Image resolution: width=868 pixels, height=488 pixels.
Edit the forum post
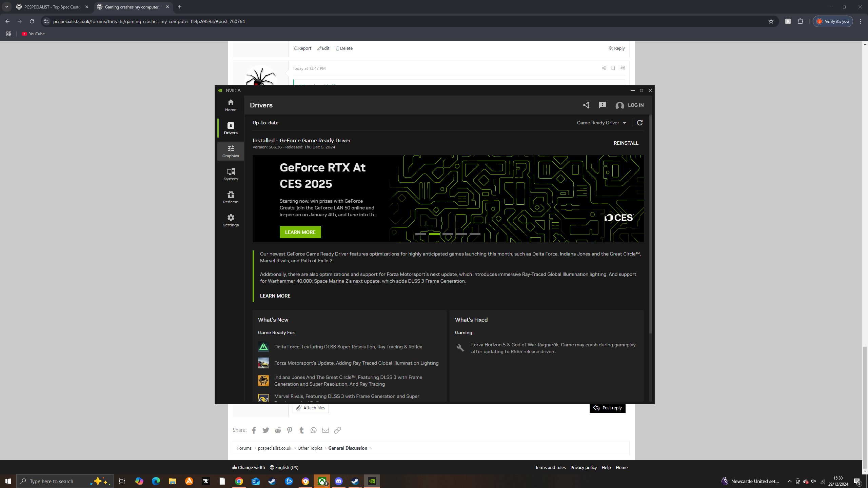click(323, 48)
